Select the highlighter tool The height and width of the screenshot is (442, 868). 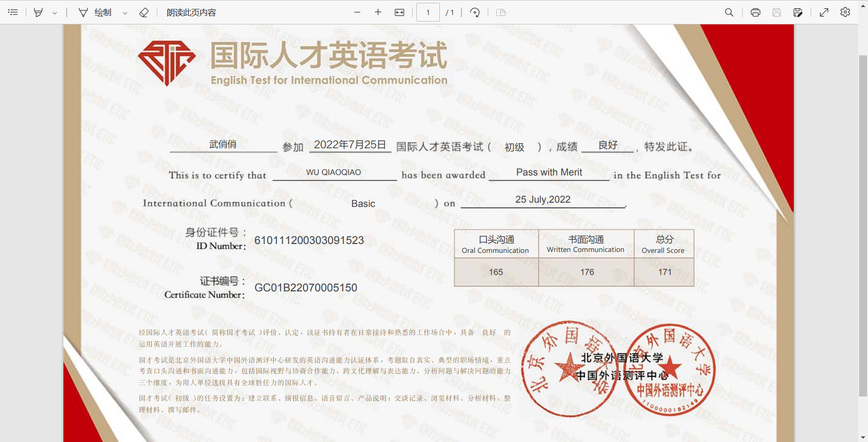(x=38, y=12)
